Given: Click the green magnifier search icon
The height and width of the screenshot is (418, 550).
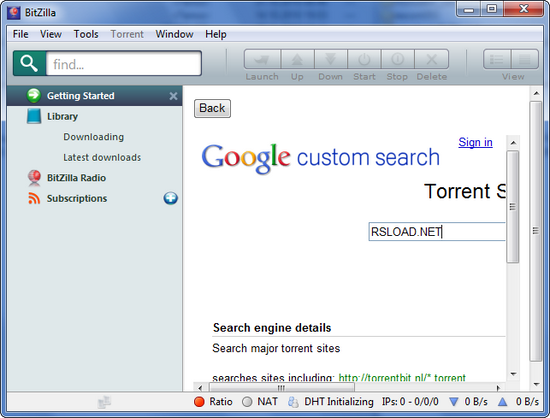Looking at the screenshot, I should pos(29,63).
